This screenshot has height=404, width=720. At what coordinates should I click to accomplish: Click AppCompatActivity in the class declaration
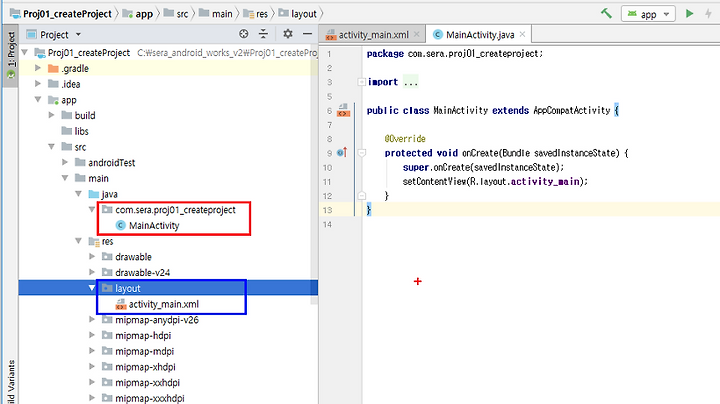click(572, 110)
